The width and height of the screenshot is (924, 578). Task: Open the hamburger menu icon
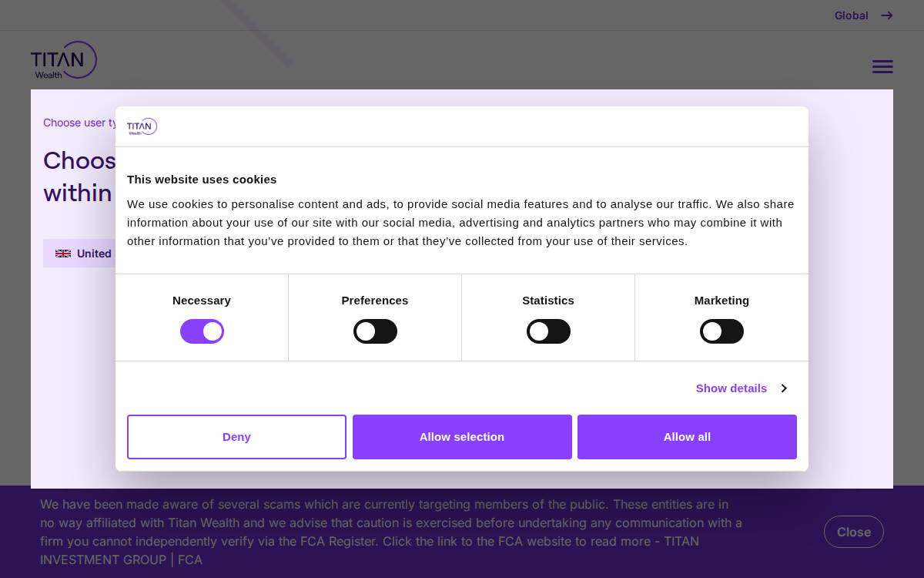point(882,67)
